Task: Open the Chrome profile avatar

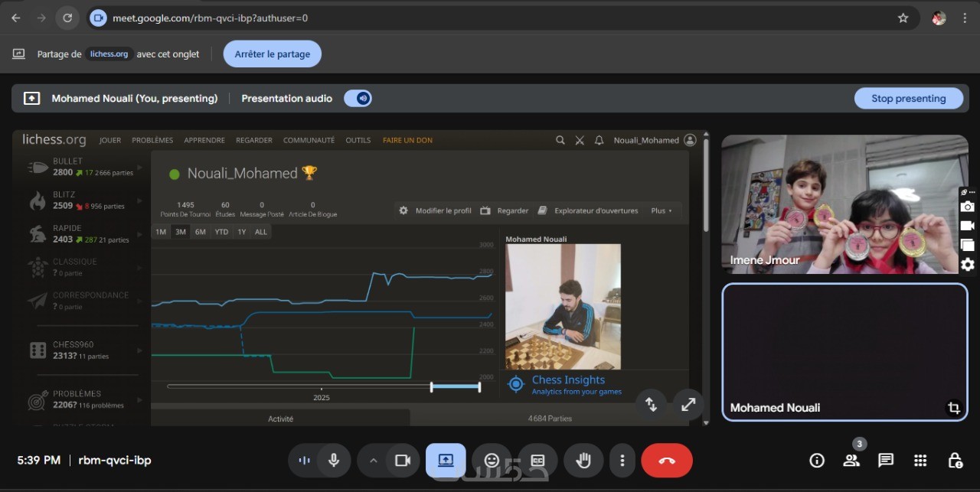Action: pos(939,18)
